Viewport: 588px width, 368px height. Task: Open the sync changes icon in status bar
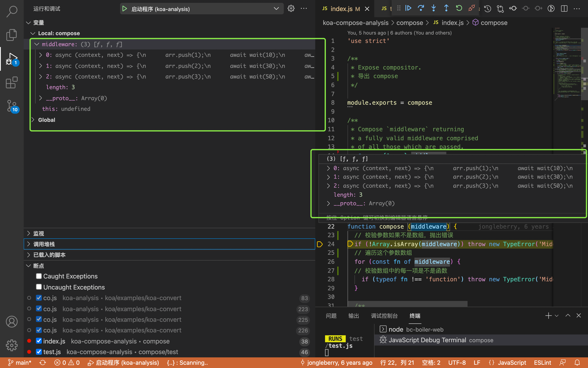(x=42, y=363)
